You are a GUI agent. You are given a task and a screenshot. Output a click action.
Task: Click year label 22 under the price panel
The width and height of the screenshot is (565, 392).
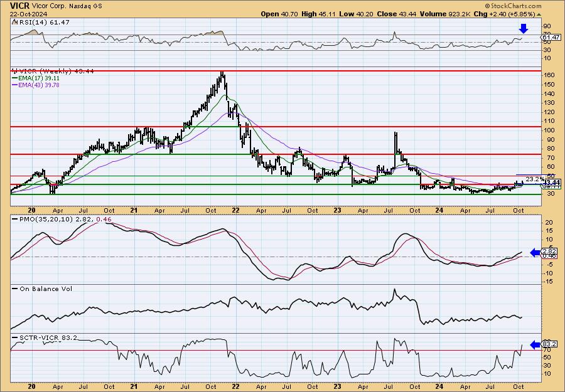235,210
